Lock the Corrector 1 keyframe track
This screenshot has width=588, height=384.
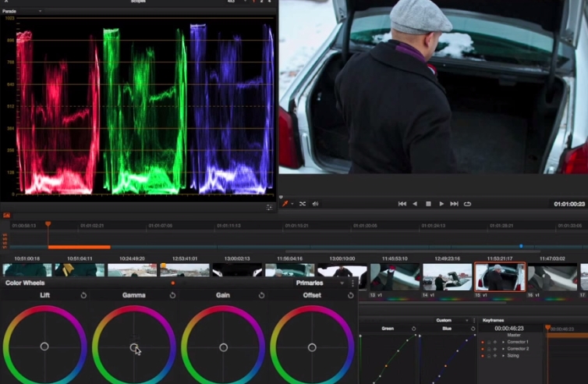pos(489,342)
